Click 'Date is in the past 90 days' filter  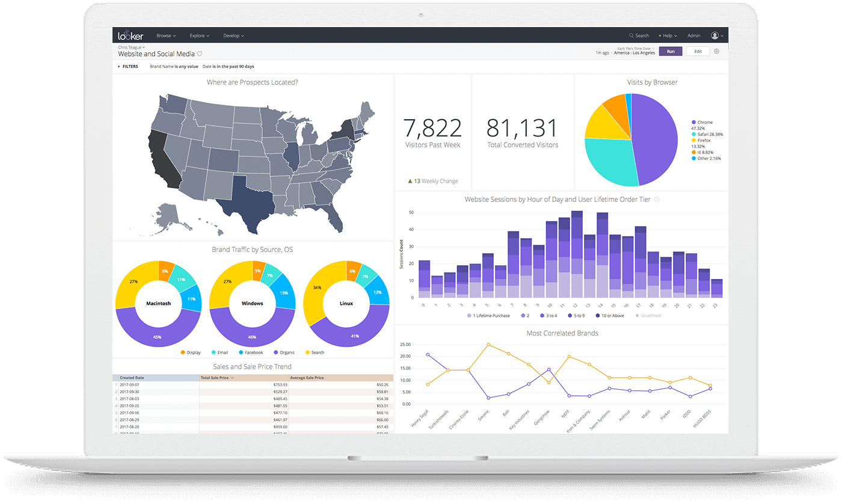point(229,67)
